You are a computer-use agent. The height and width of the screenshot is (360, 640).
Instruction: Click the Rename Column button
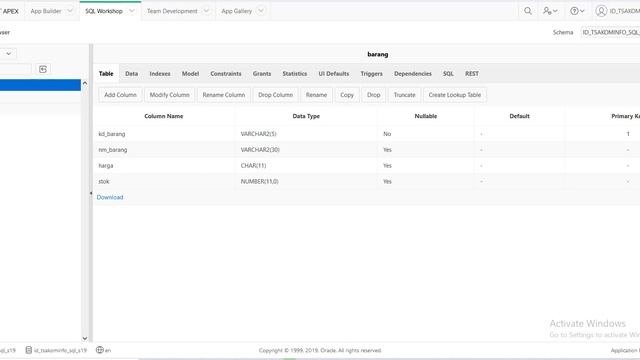(224, 95)
